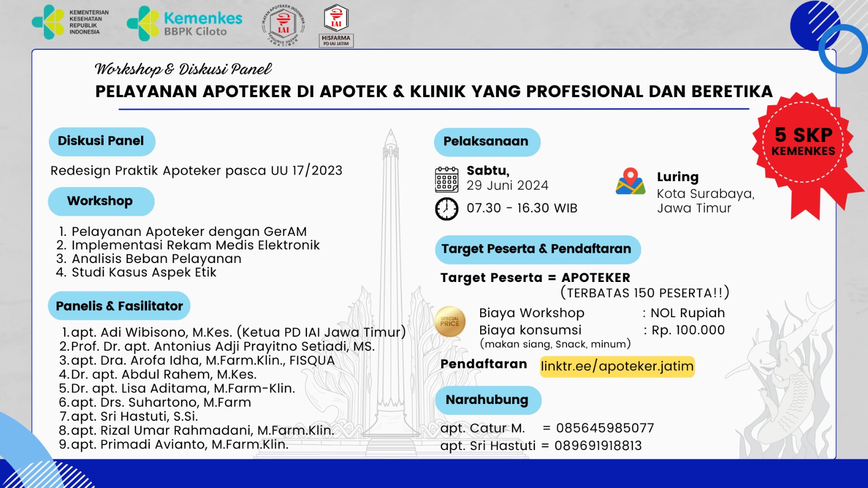Click the time 07.30 - 16.30 WIB
868x488 pixels.
pyautogui.click(x=522, y=208)
